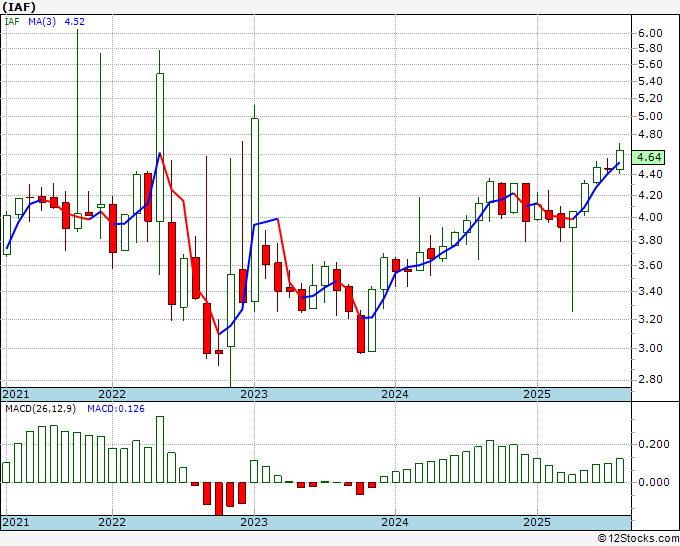This screenshot has height=546, width=680.
Task: Click the 2.80 price axis label
Action: 650,379
